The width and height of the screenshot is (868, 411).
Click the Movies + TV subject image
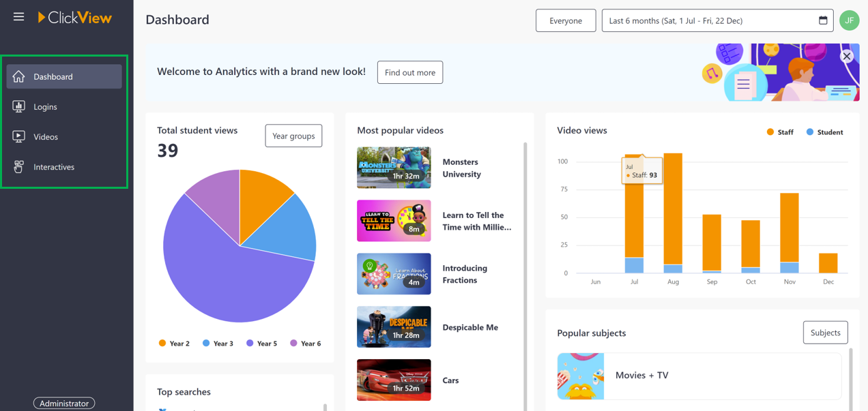click(x=581, y=376)
